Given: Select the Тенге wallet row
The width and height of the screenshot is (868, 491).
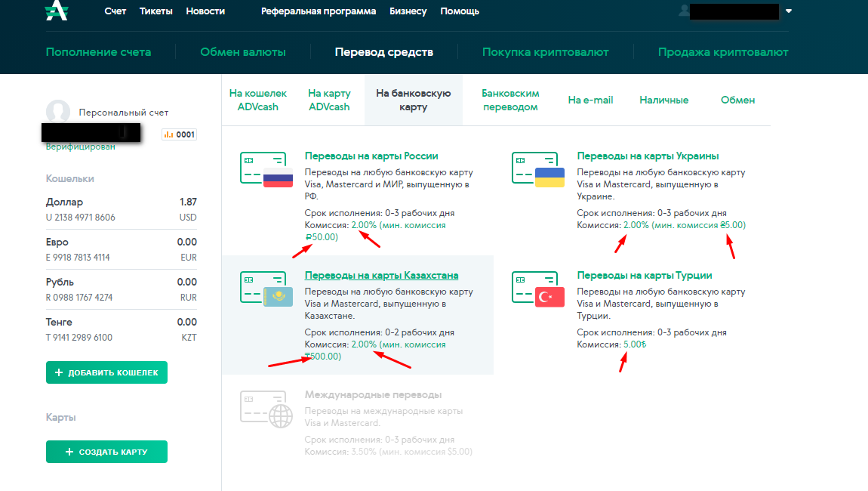Looking at the screenshot, I should (x=122, y=330).
